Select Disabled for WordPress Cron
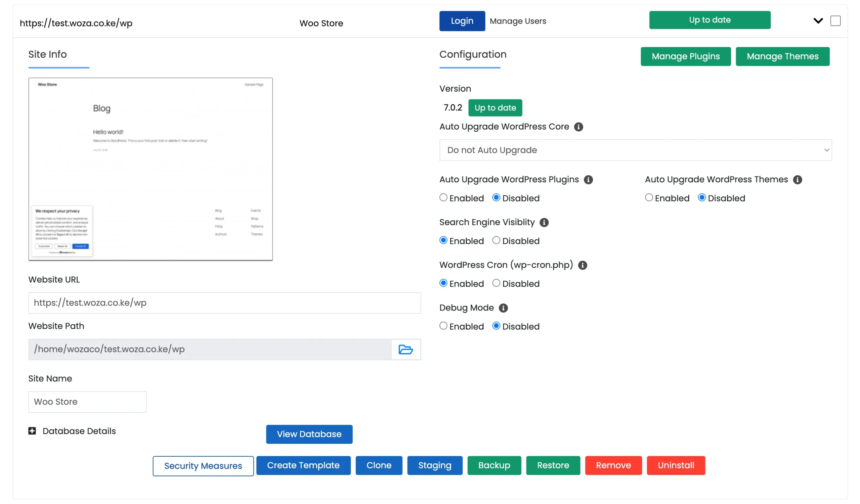The height and width of the screenshot is (504, 860). pos(496,283)
